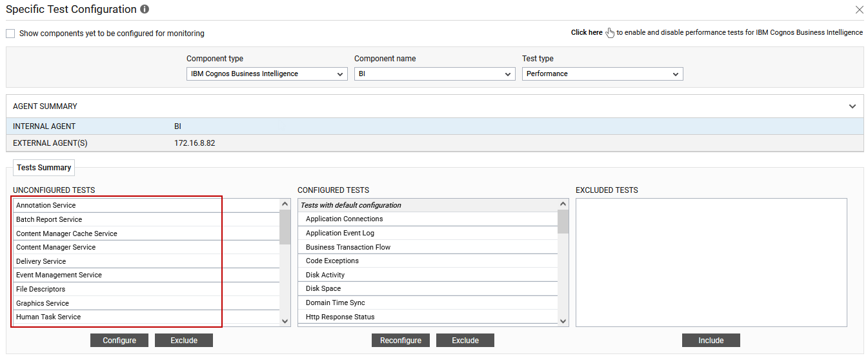Select Annotation Service in unconfigured tests

(146, 205)
